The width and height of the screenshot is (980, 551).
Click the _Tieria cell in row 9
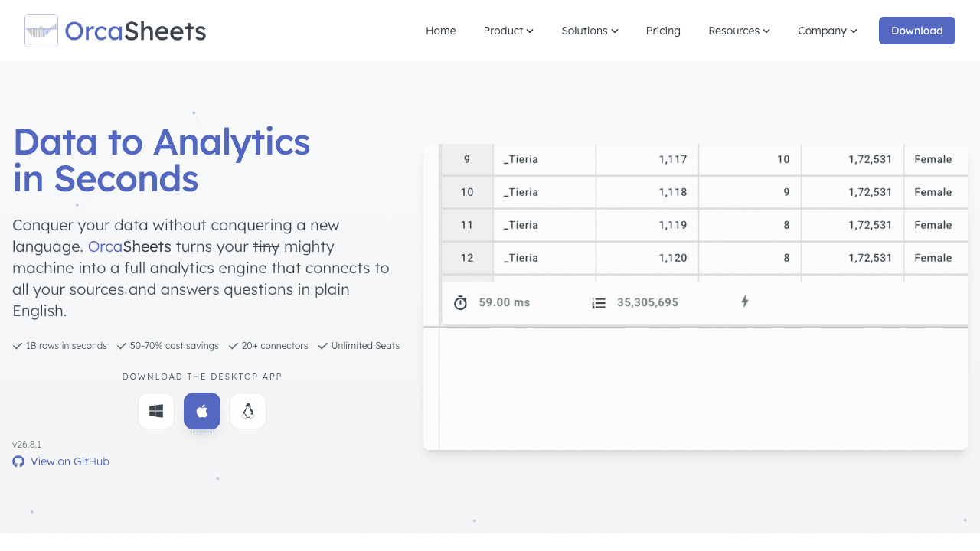pos(544,159)
